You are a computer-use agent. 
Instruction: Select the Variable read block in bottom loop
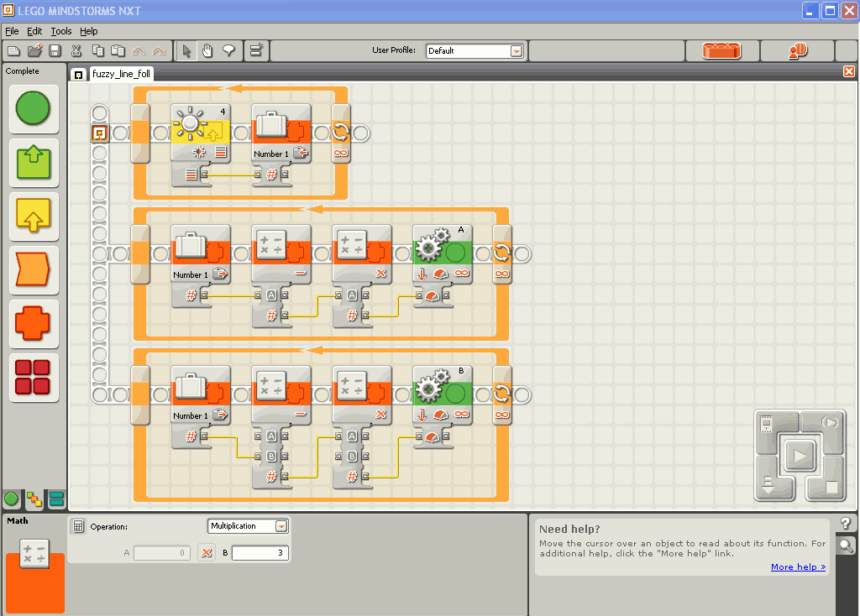coord(200,394)
